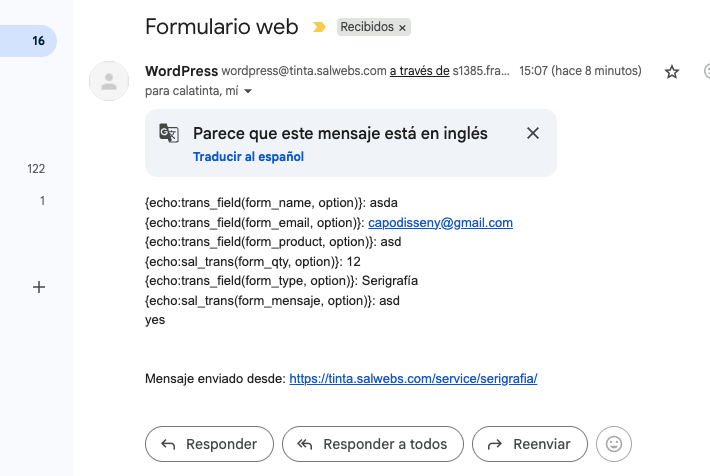Screen dimensions: 710x476
Task: Click 'Traducir al español'
Action: [x=248, y=157]
